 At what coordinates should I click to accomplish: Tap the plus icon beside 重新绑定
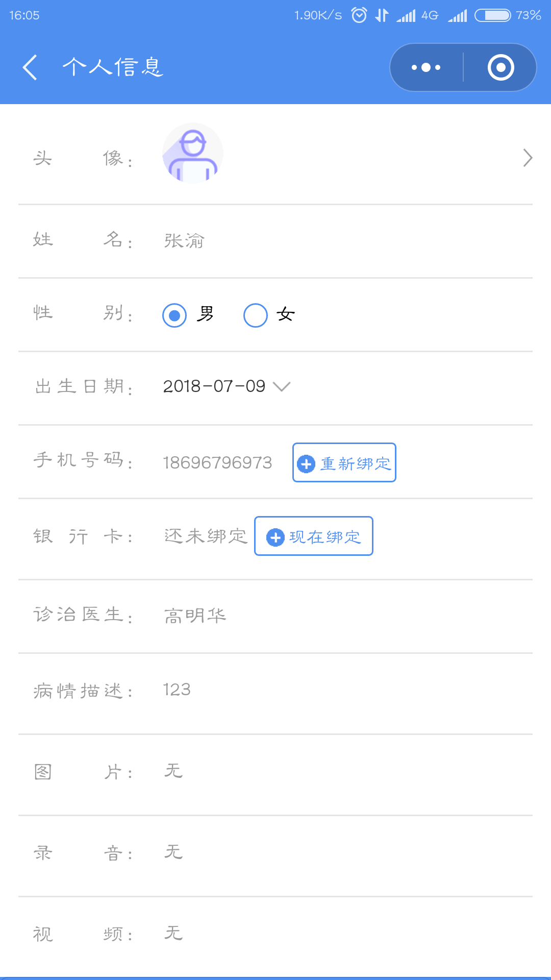tap(306, 463)
